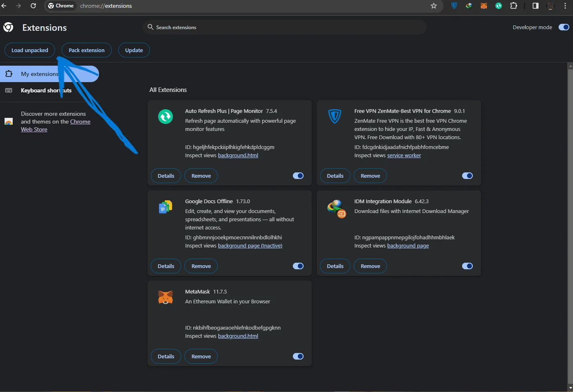Click the Chrome logo beside Extensions title

(8, 28)
